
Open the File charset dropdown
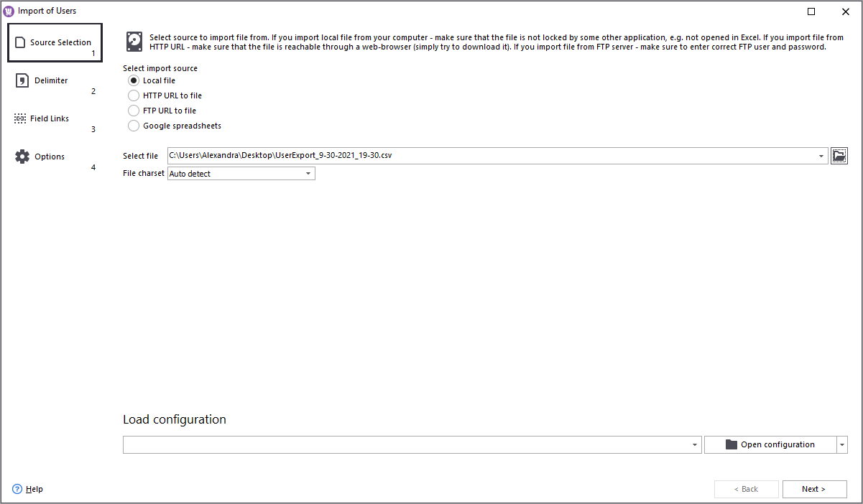pyautogui.click(x=308, y=174)
